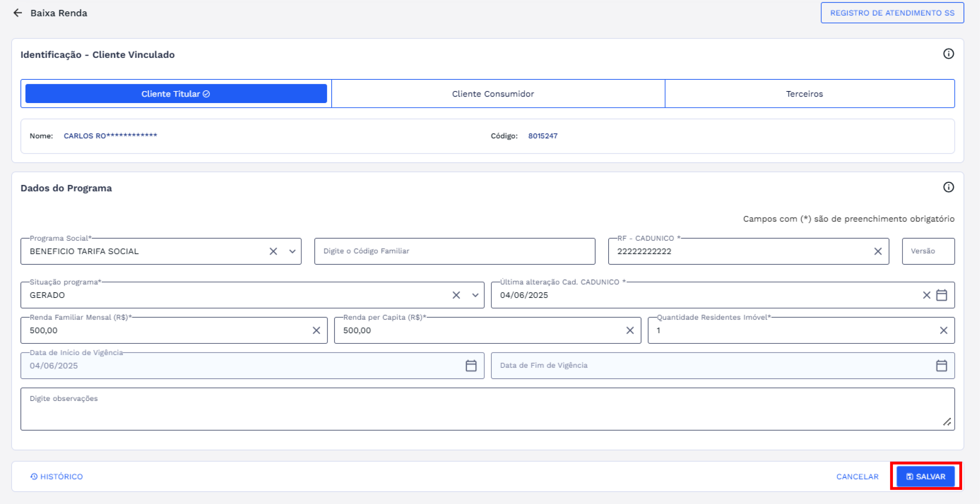Clear Quantidade Residentes Imóvel value
This screenshot has width=980, height=504.
pyautogui.click(x=943, y=330)
